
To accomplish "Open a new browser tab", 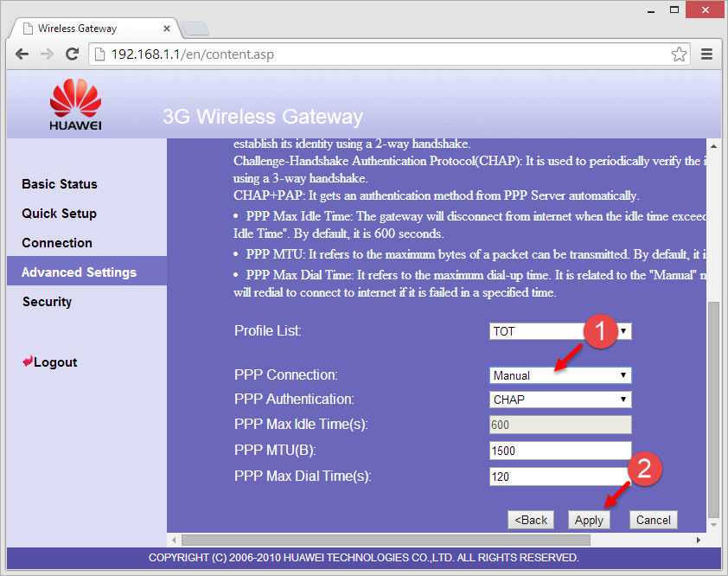I will pyautogui.click(x=195, y=29).
